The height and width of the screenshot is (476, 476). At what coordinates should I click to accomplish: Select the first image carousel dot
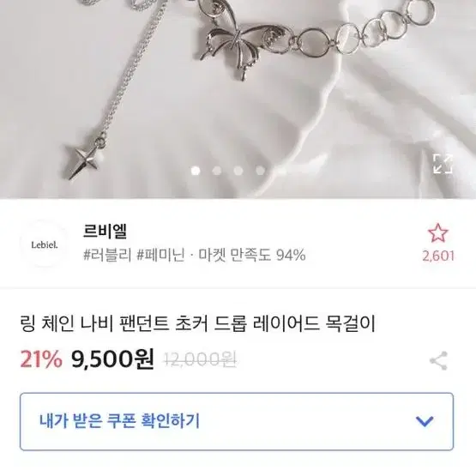[x=196, y=171]
